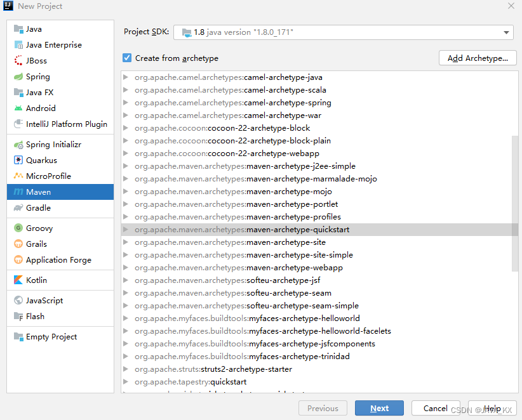Expand camel-archetype-java node
The image size is (522, 420).
click(126, 77)
